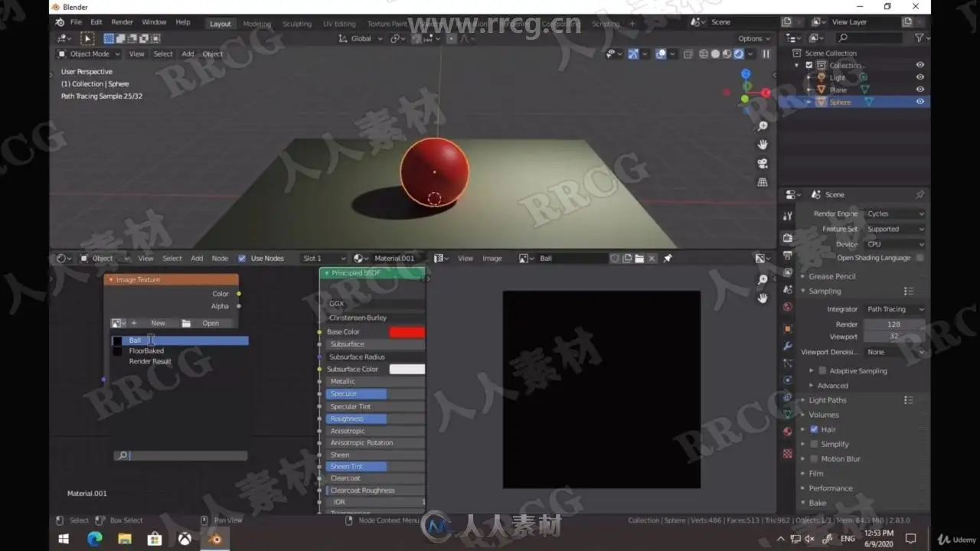
Task: Click New button in Image Texture node
Action: (158, 324)
